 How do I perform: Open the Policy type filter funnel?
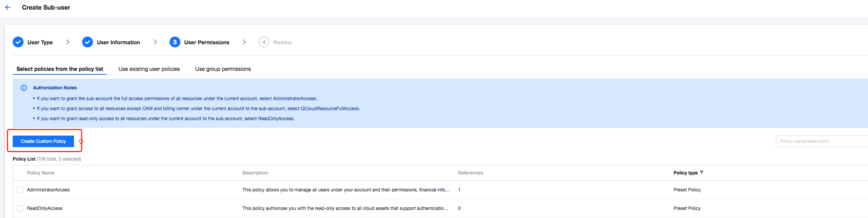pyautogui.click(x=701, y=173)
